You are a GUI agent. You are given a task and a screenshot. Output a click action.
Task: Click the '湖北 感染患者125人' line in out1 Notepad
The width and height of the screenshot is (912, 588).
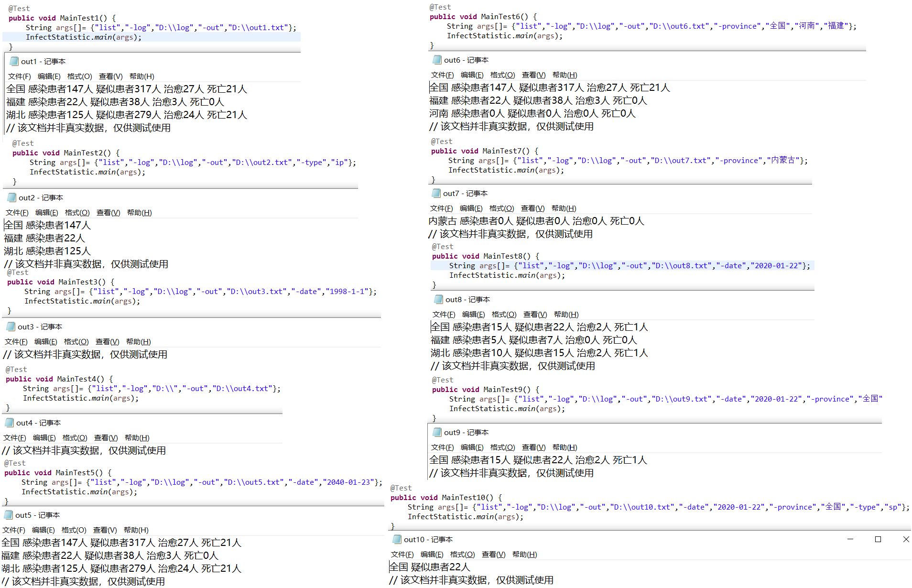tap(127, 115)
